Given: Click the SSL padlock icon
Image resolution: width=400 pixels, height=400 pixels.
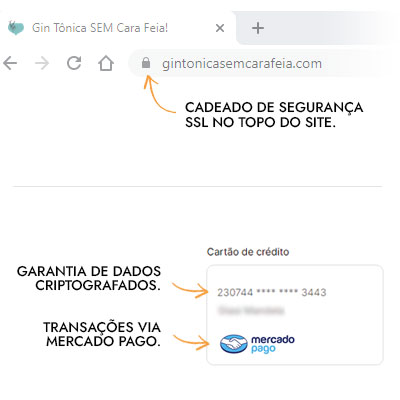Looking at the screenshot, I should pyautogui.click(x=146, y=63).
